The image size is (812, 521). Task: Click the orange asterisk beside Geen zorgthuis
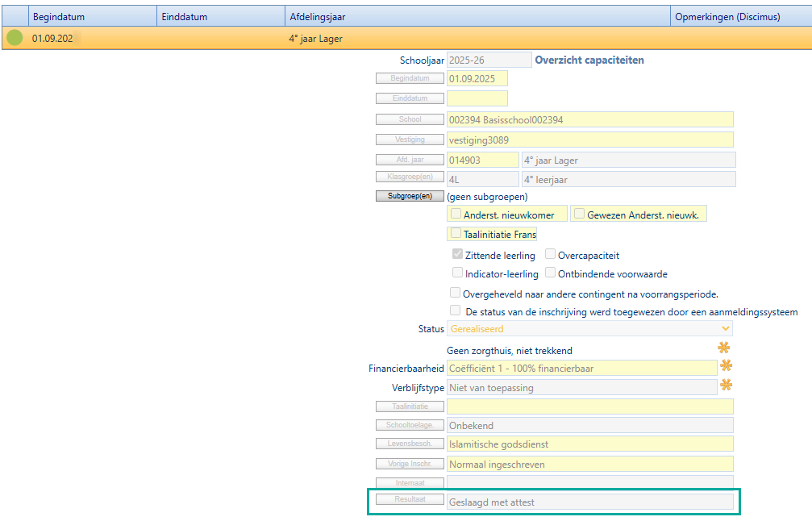click(x=725, y=348)
